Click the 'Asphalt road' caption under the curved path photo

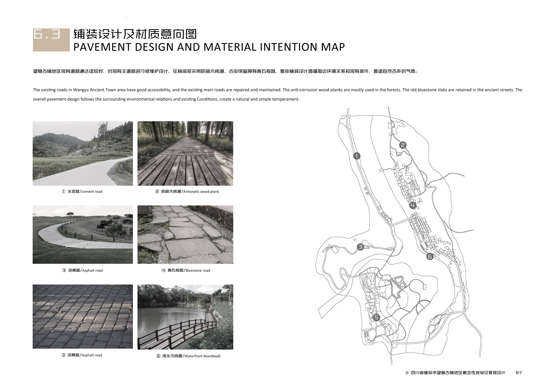coord(85,271)
